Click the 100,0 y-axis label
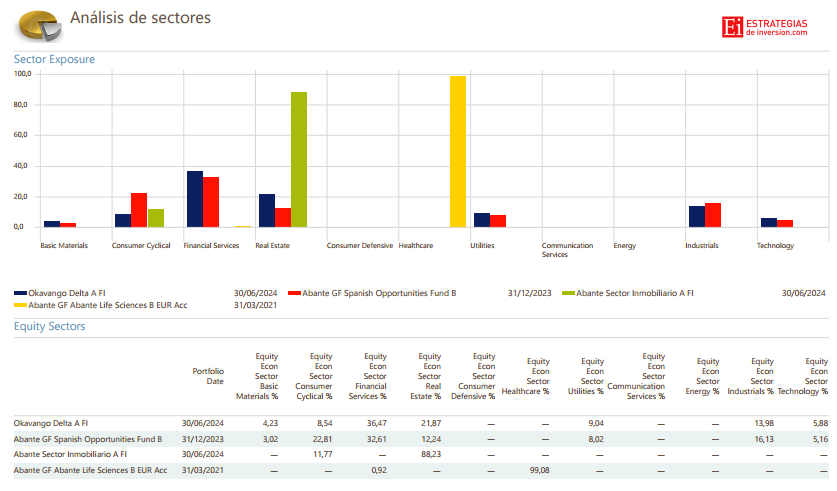 (x=22, y=74)
